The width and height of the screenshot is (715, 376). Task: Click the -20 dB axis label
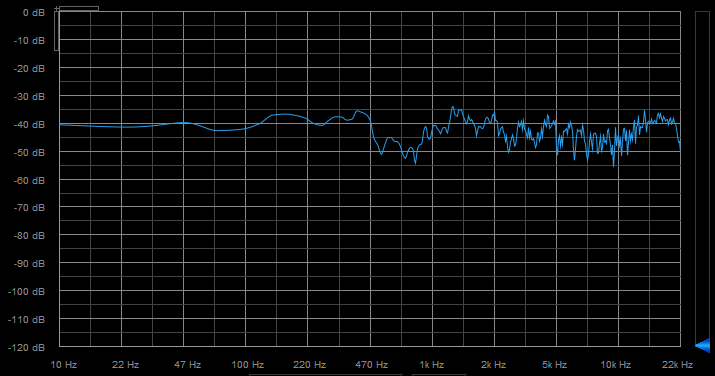(x=30, y=68)
